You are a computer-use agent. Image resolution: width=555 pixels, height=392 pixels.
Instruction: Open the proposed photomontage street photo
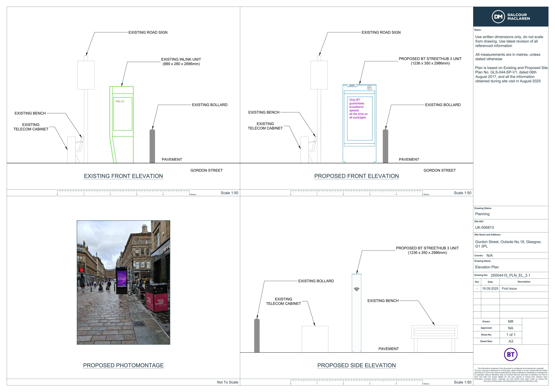[124, 282]
